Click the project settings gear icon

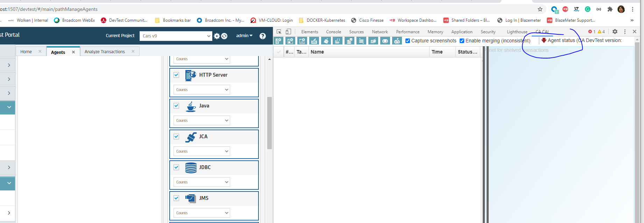click(x=217, y=36)
